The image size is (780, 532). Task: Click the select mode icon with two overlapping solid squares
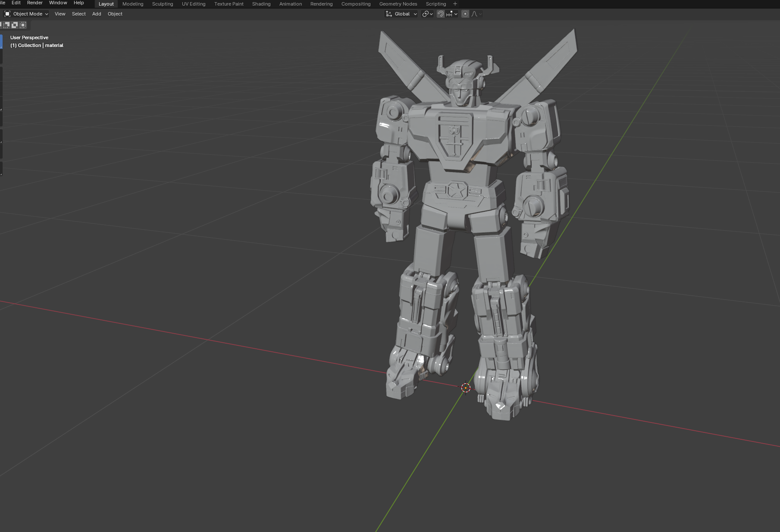point(15,25)
